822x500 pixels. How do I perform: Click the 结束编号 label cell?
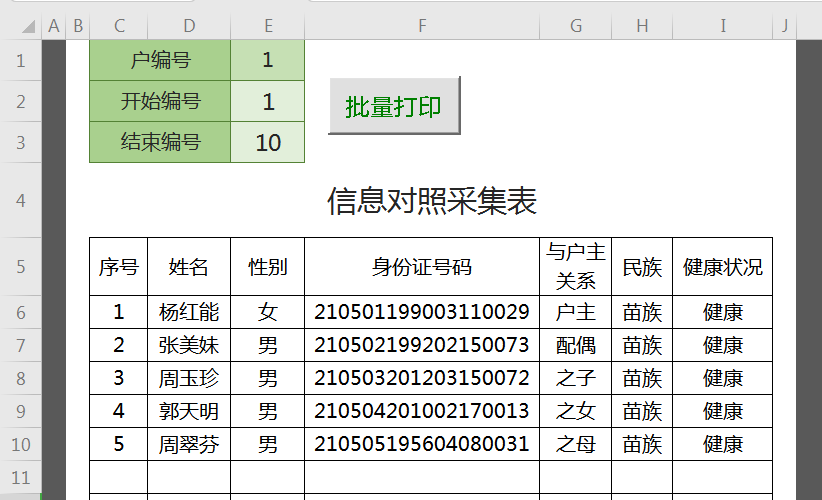[x=160, y=142]
